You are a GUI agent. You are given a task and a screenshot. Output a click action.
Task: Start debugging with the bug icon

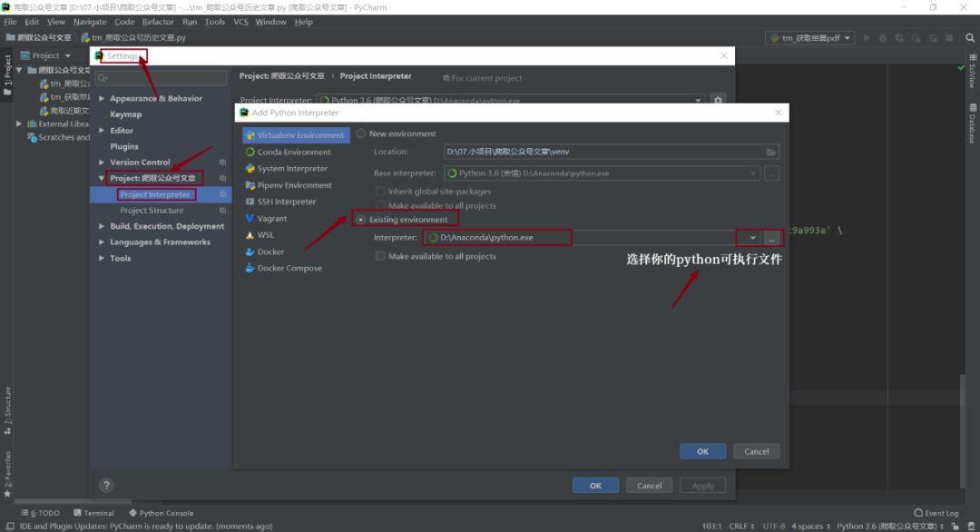(883, 38)
